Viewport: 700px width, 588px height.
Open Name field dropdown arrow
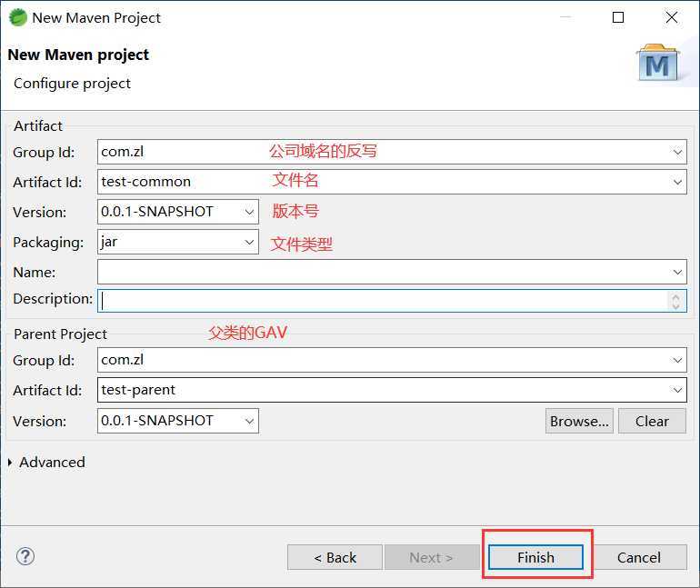(x=677, y=272)
